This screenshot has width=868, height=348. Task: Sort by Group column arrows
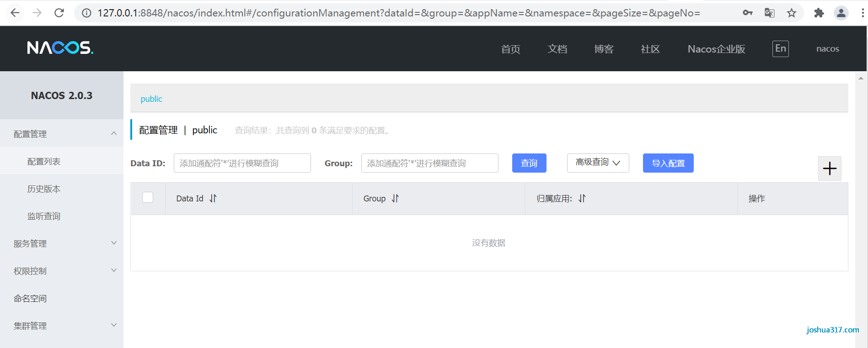pos(395,199)
